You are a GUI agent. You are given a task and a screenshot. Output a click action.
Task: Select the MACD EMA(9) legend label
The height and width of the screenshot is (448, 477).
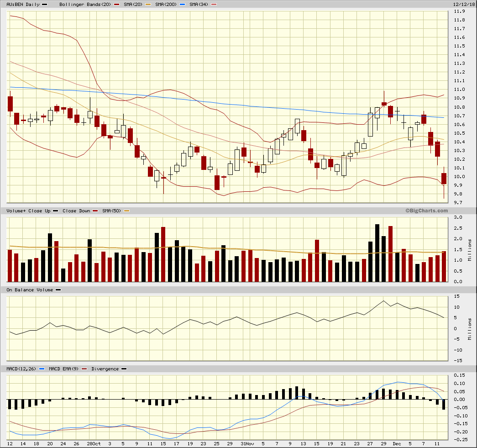pyautogui.click(x=63, y=369)
